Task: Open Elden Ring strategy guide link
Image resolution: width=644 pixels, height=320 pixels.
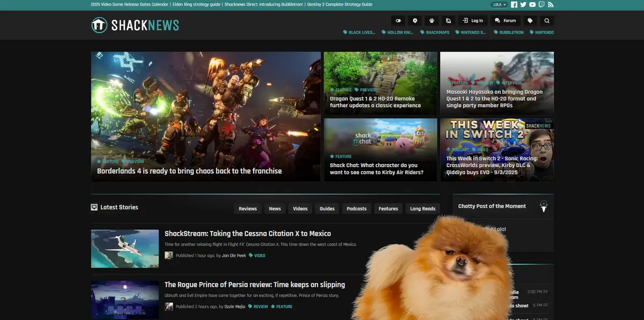Action: point(196,4)
